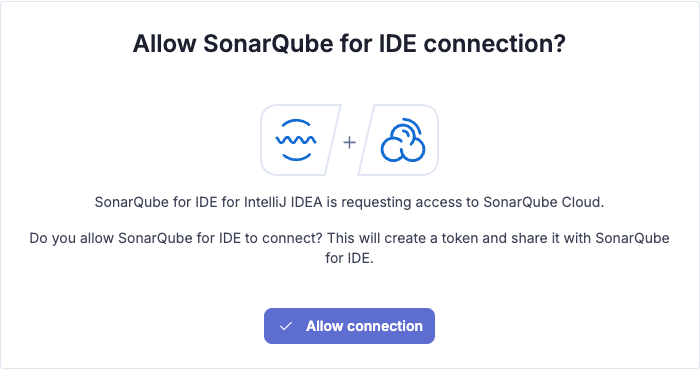Click the "Do you allow SonarQube" paragraph
This screenshot has height=370, width=700.
pyautogui.click(x=349, y=248)
